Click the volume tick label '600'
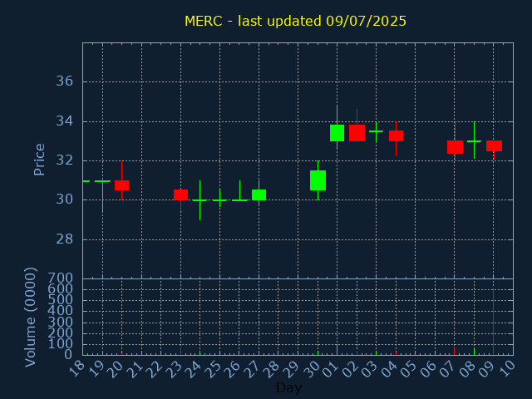532x399 pixels. point(61,289)
